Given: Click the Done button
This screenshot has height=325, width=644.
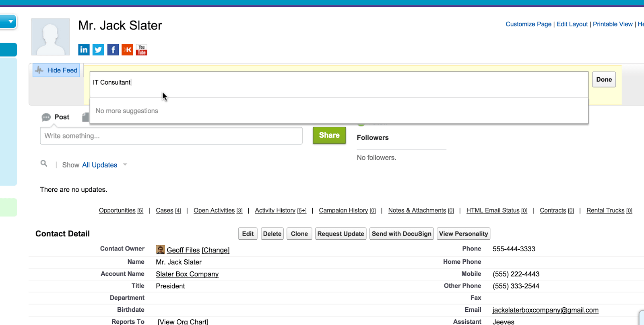Looking at the screenshot, I should click(x=604, y=80).
